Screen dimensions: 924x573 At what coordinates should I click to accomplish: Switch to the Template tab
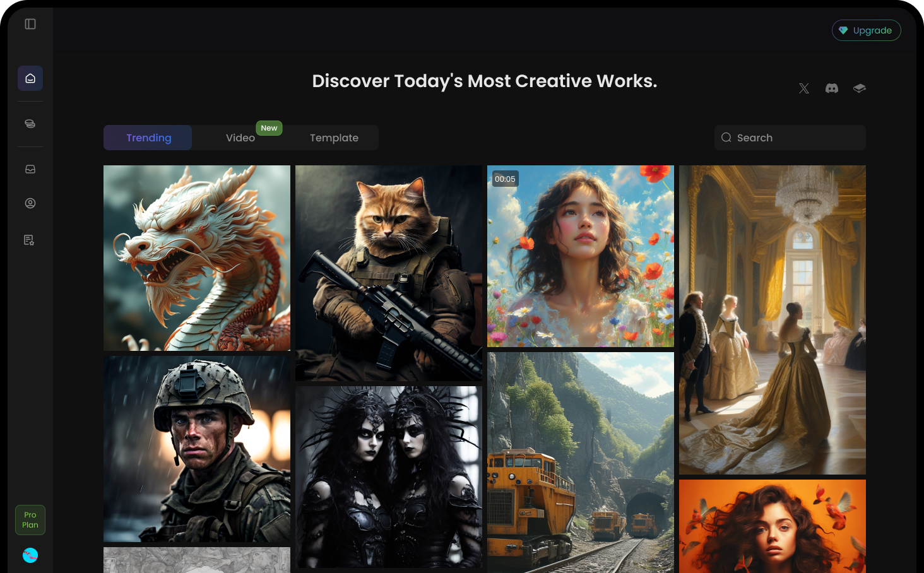coord(334,138)
